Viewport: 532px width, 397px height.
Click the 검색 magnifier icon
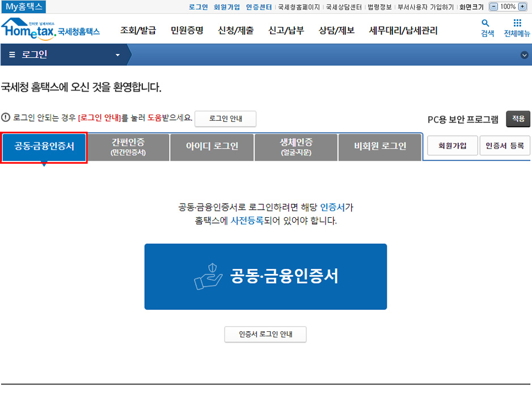click(485, 23)
